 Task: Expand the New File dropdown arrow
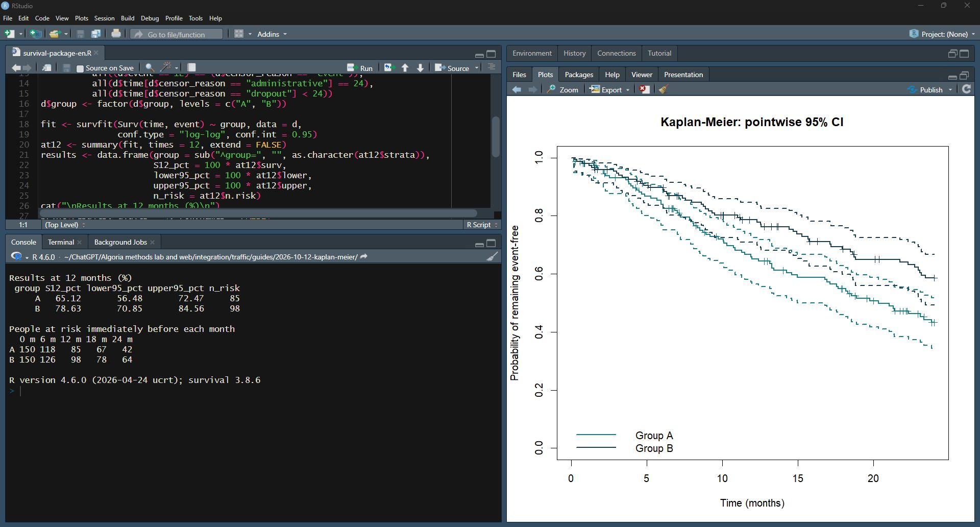21,34
